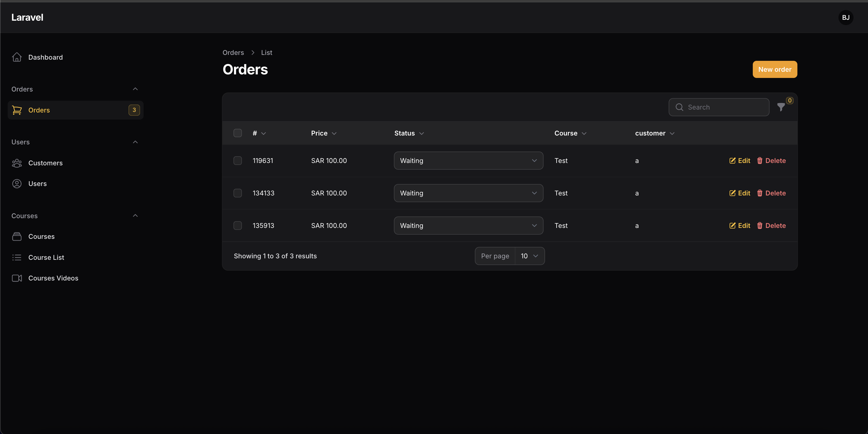Click the Orders cart icon in sidebar
868x434 pixels.
pyautogui.click(x=17, y=110)
